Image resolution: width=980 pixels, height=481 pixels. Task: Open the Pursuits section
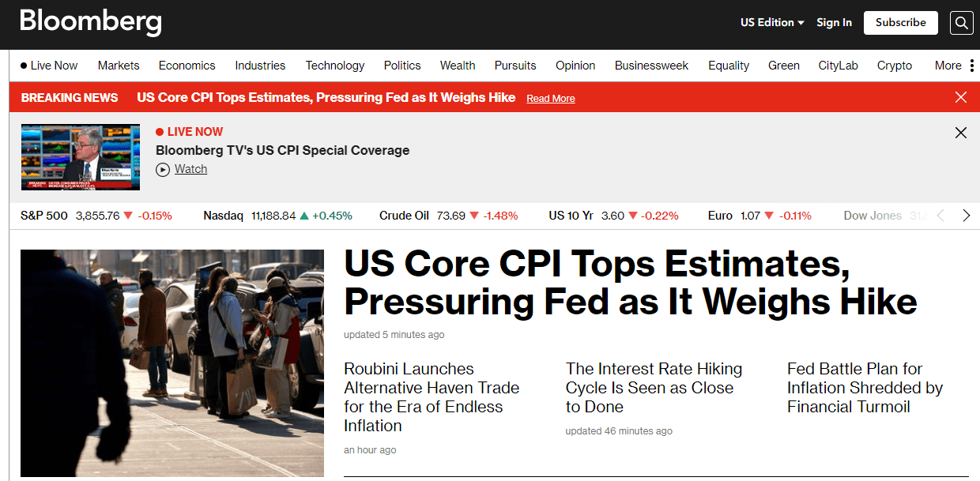[x=515, y=66]
